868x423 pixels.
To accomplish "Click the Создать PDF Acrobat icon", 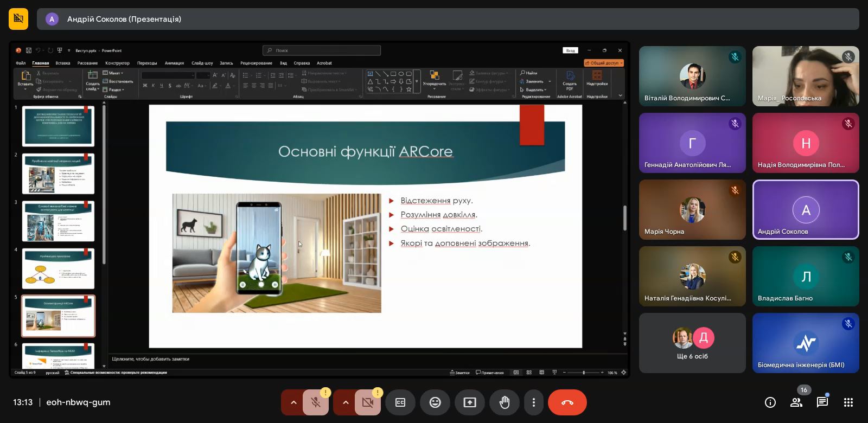I will coord(570,76).
